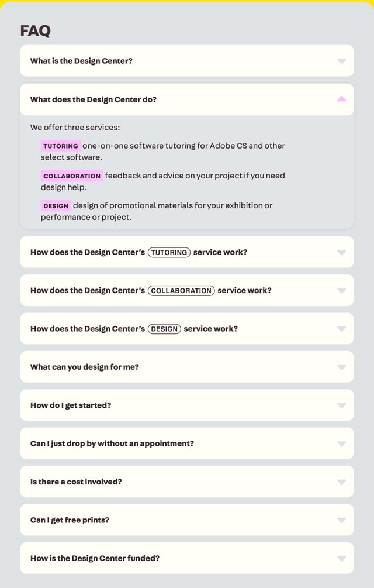Click the chevron on the COLLABORATION service question
This screenshot has height=588, width=374.
click(341, 290)
